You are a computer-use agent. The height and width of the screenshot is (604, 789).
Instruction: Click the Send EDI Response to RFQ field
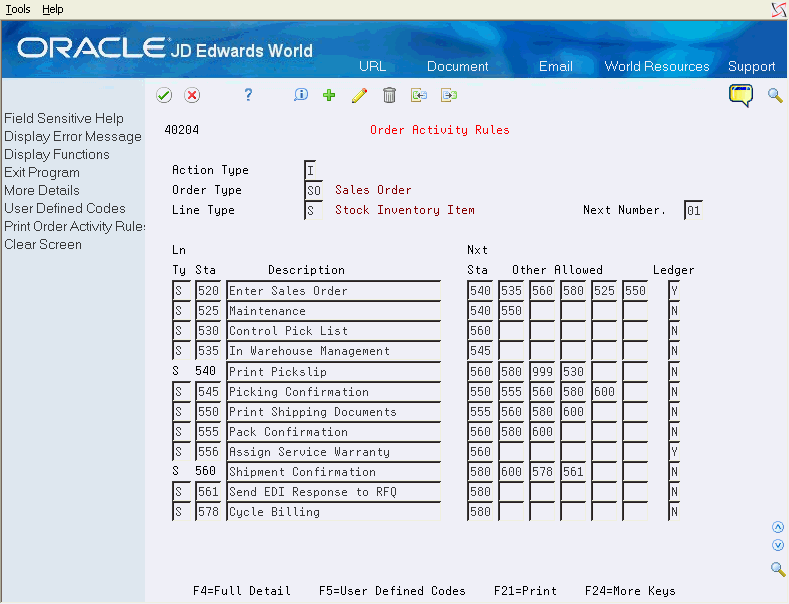click(334, 492)
